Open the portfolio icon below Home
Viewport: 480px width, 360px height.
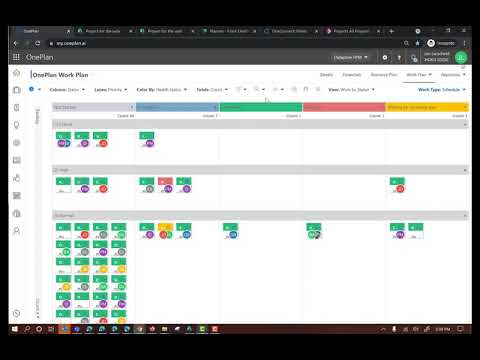(17, 90)
